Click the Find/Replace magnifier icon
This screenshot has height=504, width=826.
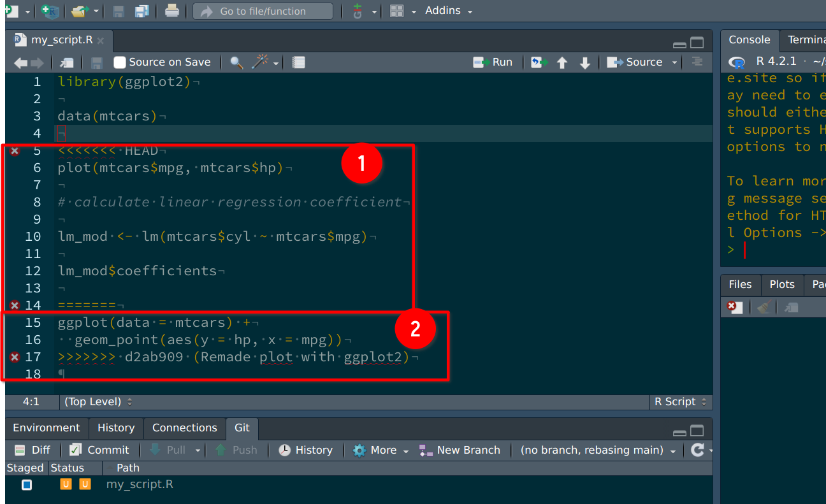tap(236, 62)
